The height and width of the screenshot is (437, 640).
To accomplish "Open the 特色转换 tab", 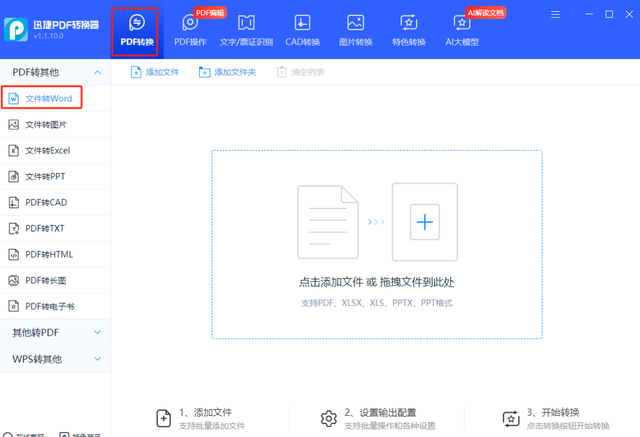I will [x=409, y=31].
